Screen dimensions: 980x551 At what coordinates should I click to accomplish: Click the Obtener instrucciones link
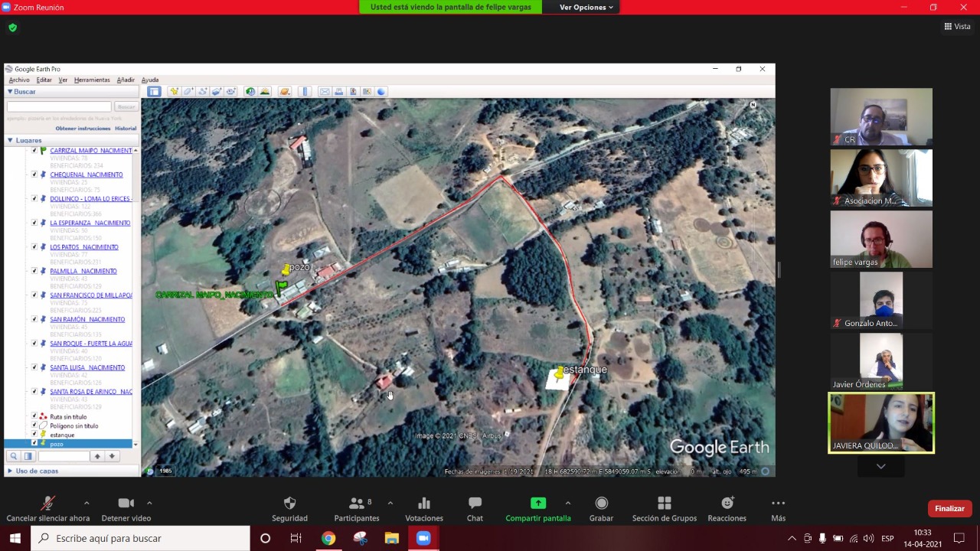(83, 129)
